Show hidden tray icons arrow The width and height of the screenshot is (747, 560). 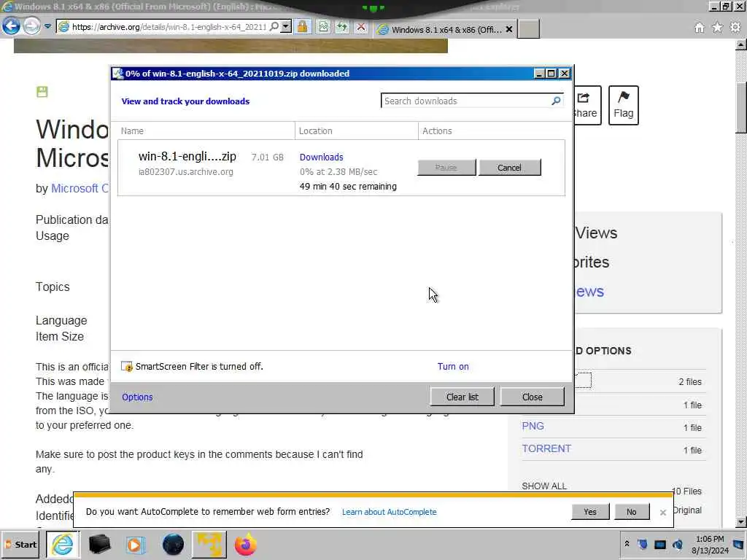pyautogui.click(x=627, y=544)
